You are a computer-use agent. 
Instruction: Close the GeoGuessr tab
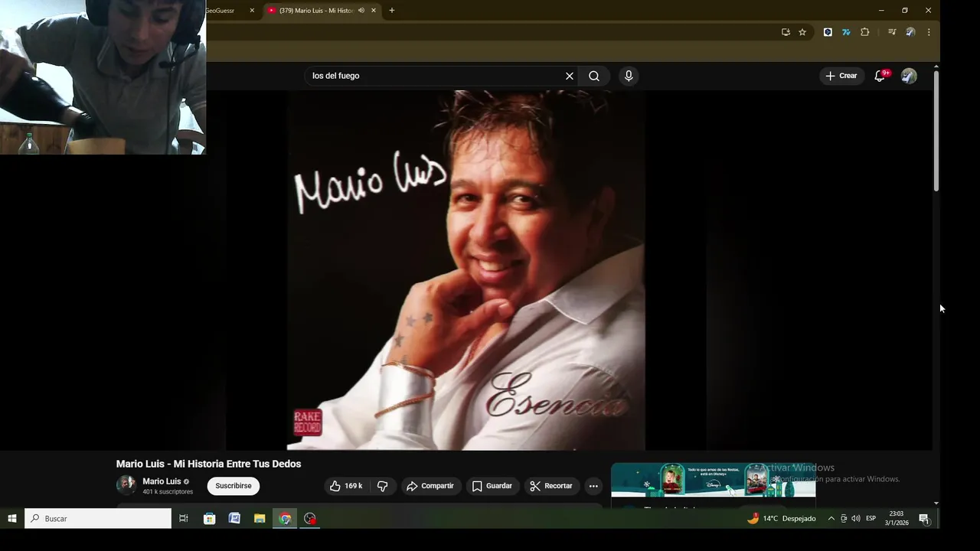252,11
